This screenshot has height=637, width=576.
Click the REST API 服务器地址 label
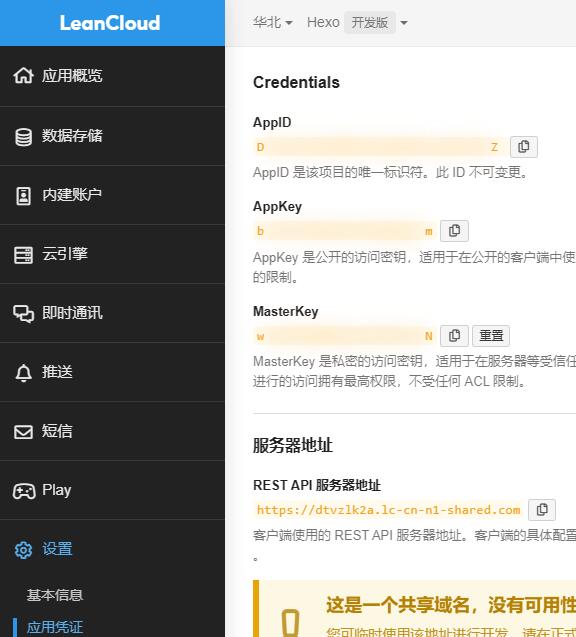pos(317,485)
